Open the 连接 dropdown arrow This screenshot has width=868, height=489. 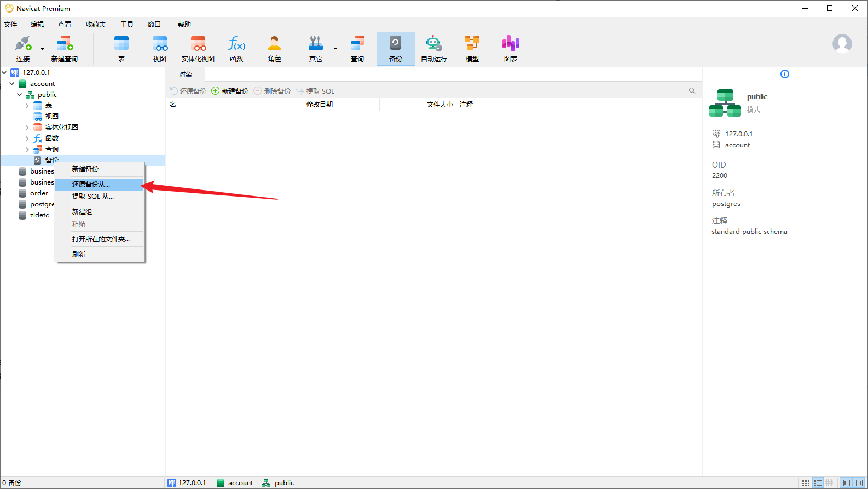click(x=42, y=49)
